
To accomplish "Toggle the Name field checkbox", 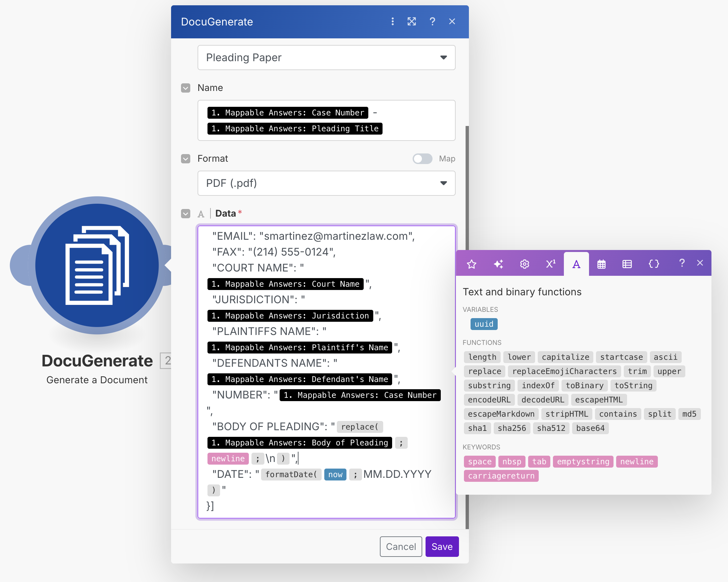I will (x=185, y=88).
